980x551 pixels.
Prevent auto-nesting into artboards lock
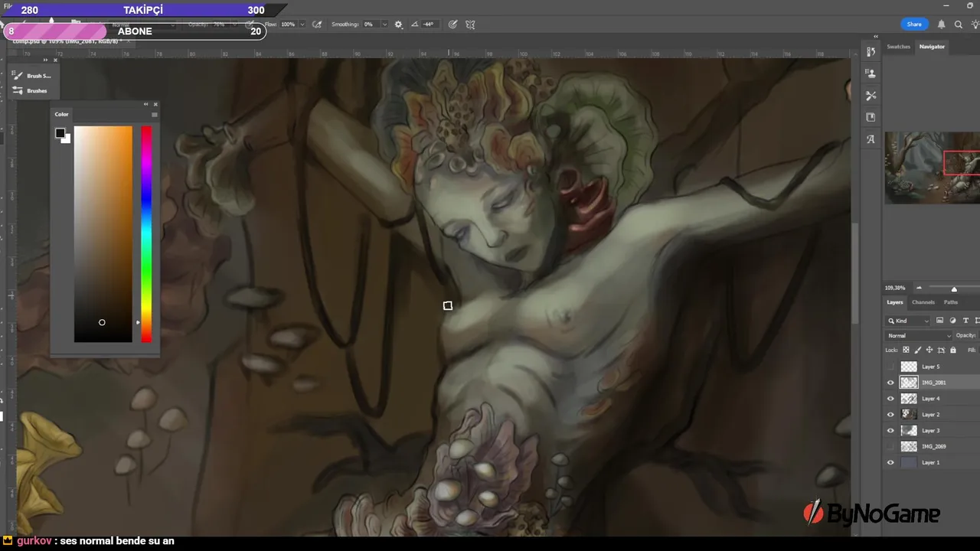(941, 350)
